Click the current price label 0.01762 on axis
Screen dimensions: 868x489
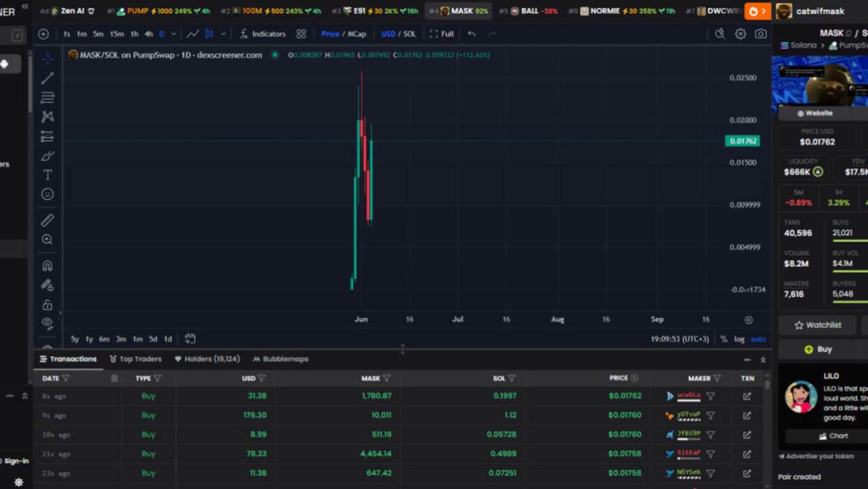(743, 141)
